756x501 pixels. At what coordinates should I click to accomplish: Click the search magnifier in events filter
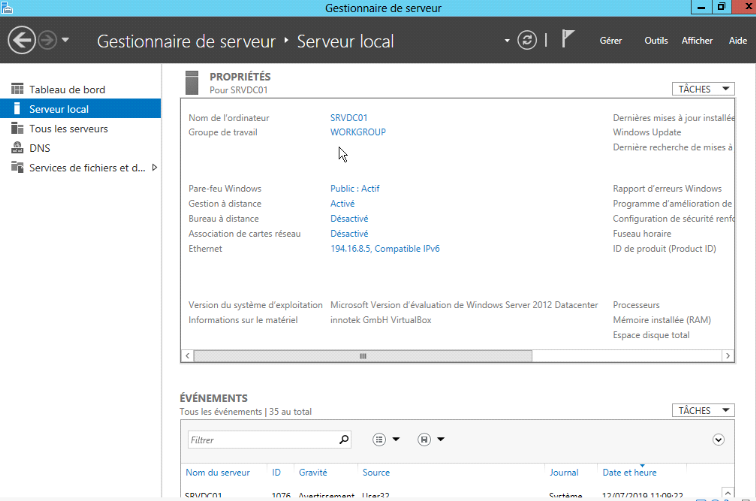point(344,439)
